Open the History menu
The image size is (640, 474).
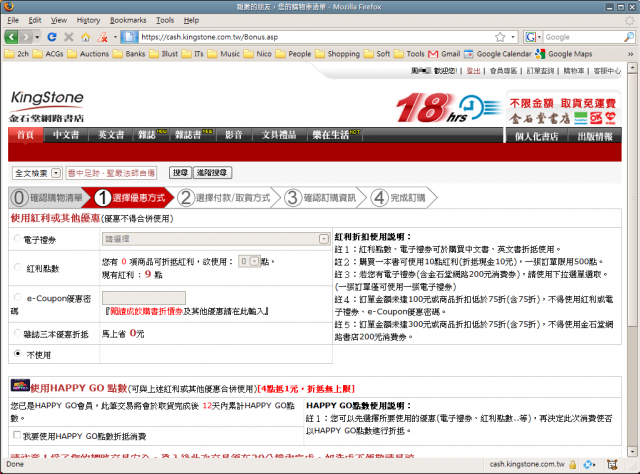point(89,20)
